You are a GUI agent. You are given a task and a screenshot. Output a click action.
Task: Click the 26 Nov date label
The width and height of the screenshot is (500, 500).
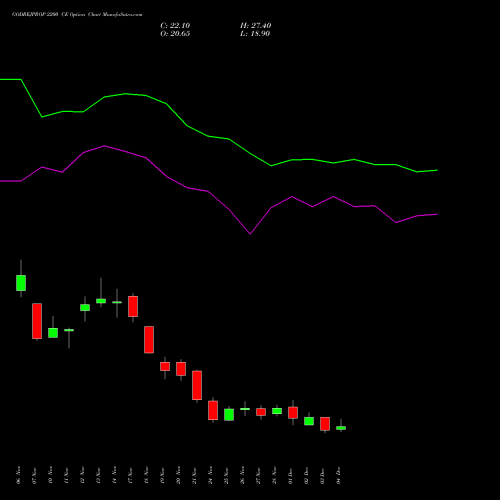pyautogui.click(x=242, y=475)
